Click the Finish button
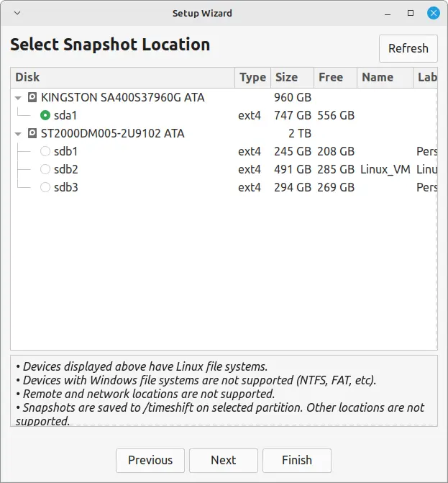This screenshot has height=483, width=448. tap(296, 460)
